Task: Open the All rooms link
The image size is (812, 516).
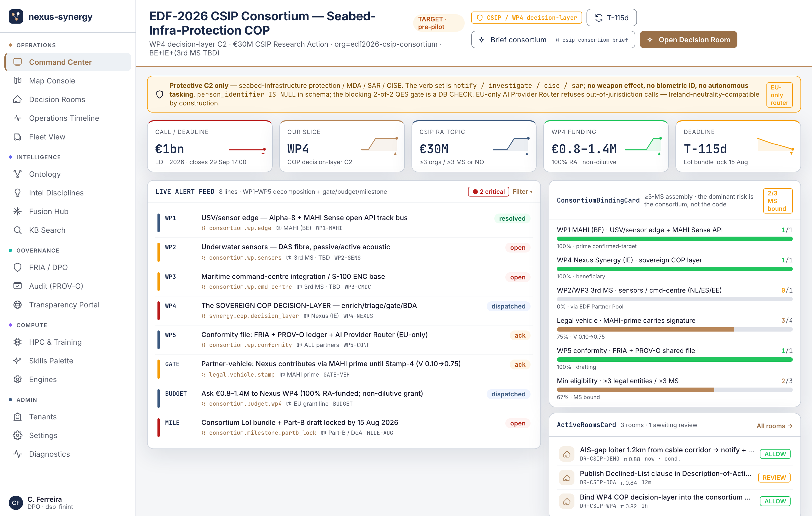Action: 774,425
